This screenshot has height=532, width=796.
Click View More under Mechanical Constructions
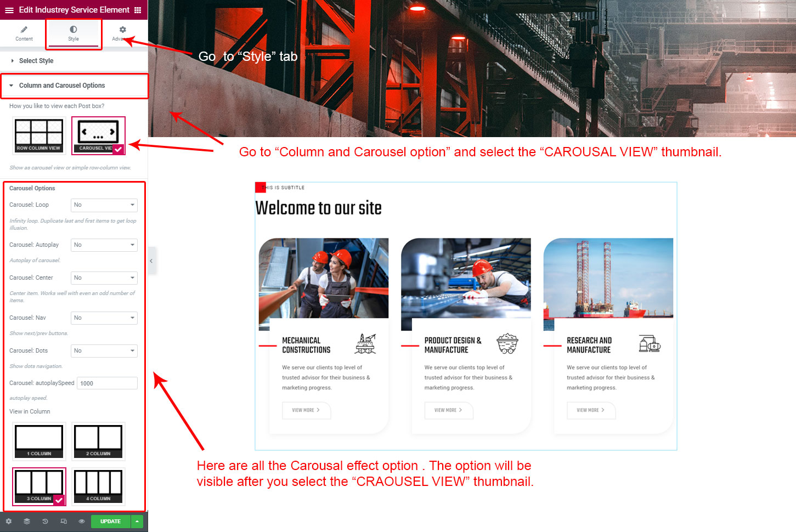(x=306, y=410)
